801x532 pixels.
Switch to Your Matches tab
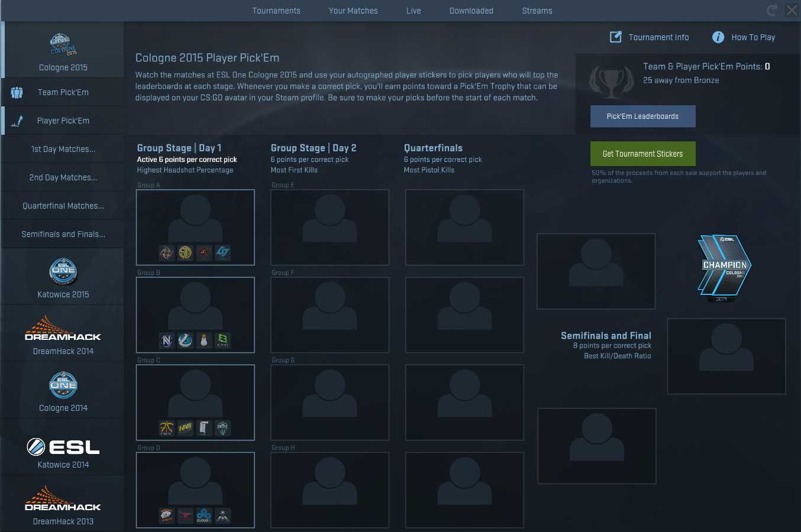click(x=353, y=11)
